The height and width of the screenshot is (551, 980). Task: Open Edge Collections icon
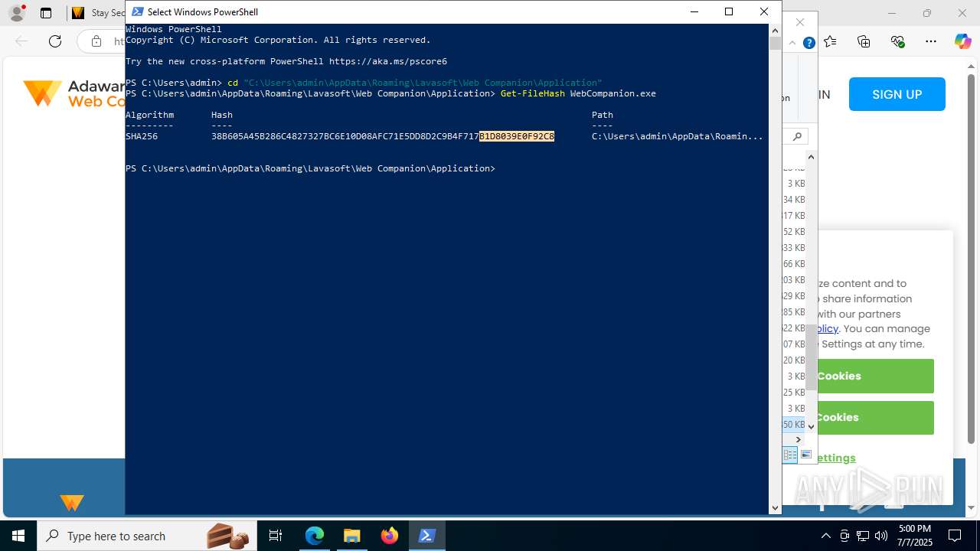point(864,41)
